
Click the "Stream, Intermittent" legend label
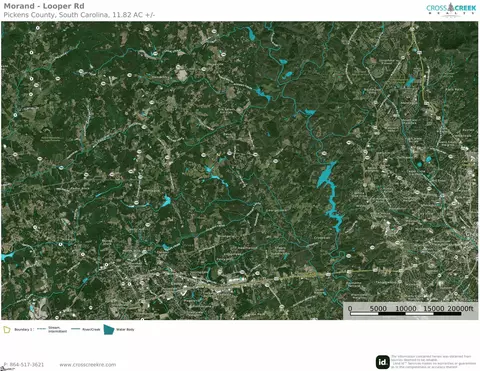(57, 329)
